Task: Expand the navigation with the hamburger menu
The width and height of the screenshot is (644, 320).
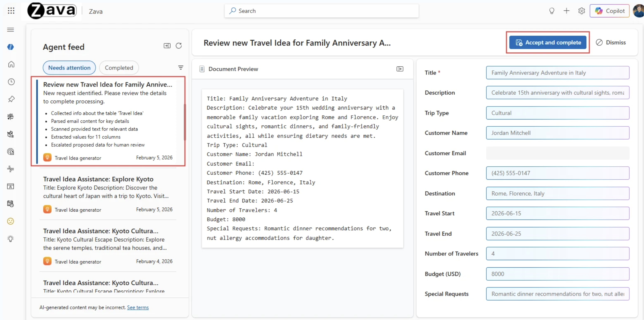Action: coord(10,30)
